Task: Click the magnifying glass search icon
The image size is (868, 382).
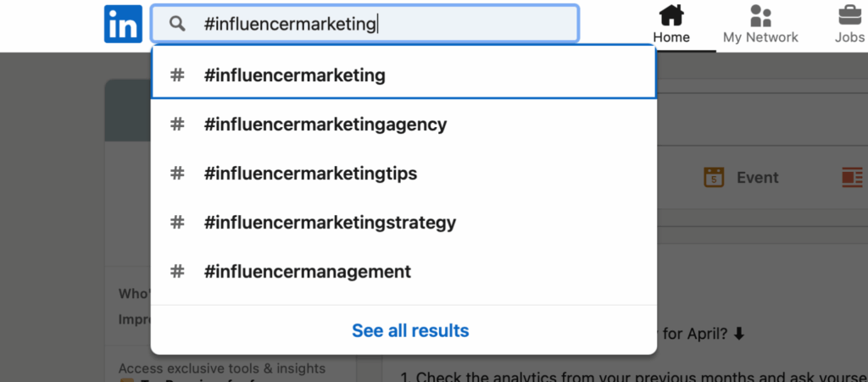Action: [177, 24]
